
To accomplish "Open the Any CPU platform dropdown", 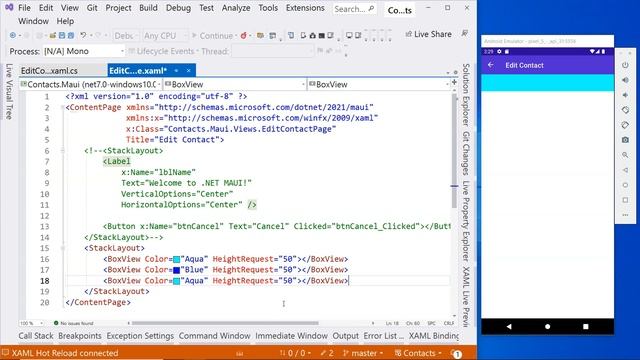I will 165,36.
